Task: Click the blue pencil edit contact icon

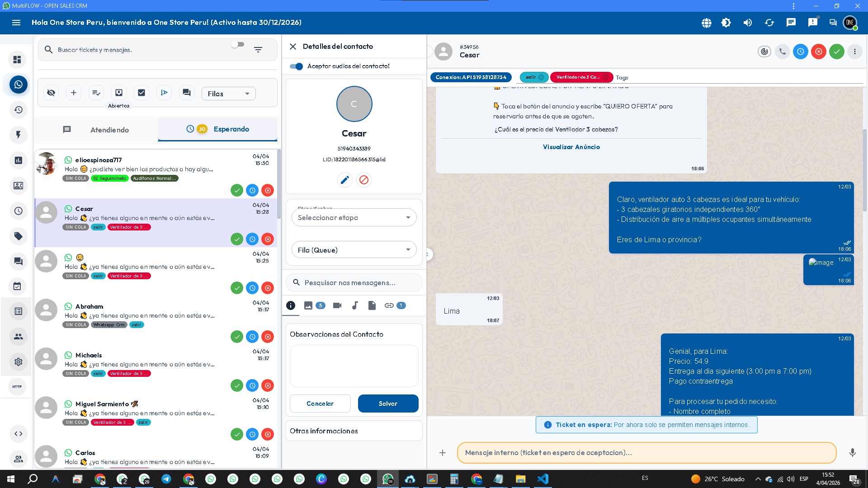Action: (x=344, y=180)
